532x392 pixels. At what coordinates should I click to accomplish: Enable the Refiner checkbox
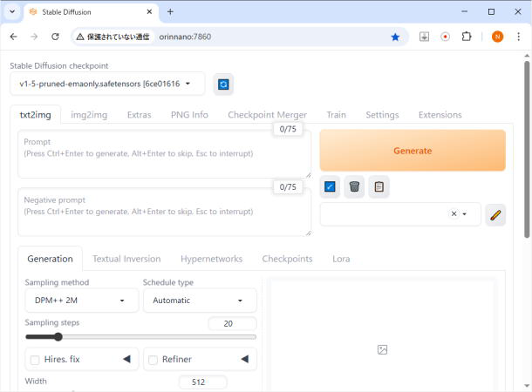point(153,360)
